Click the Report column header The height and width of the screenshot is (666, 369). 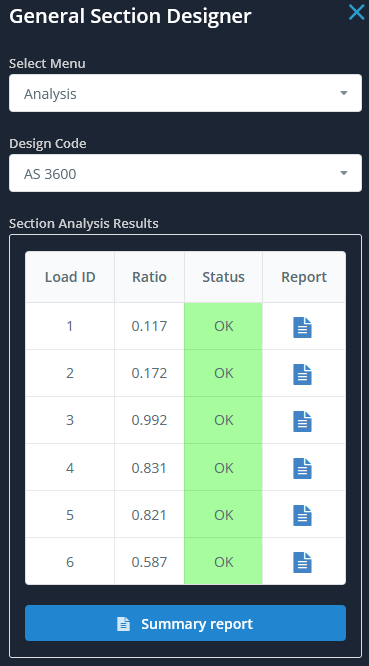point(304,277)
